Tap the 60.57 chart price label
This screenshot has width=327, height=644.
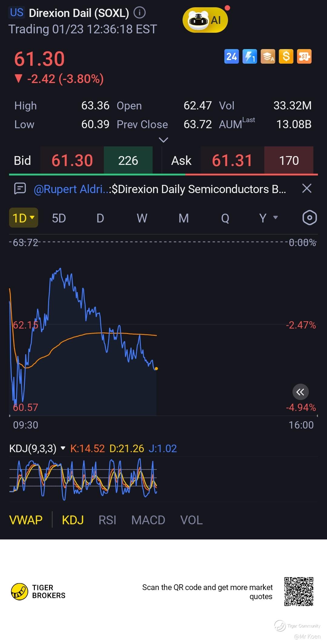[x=25, y=407]
